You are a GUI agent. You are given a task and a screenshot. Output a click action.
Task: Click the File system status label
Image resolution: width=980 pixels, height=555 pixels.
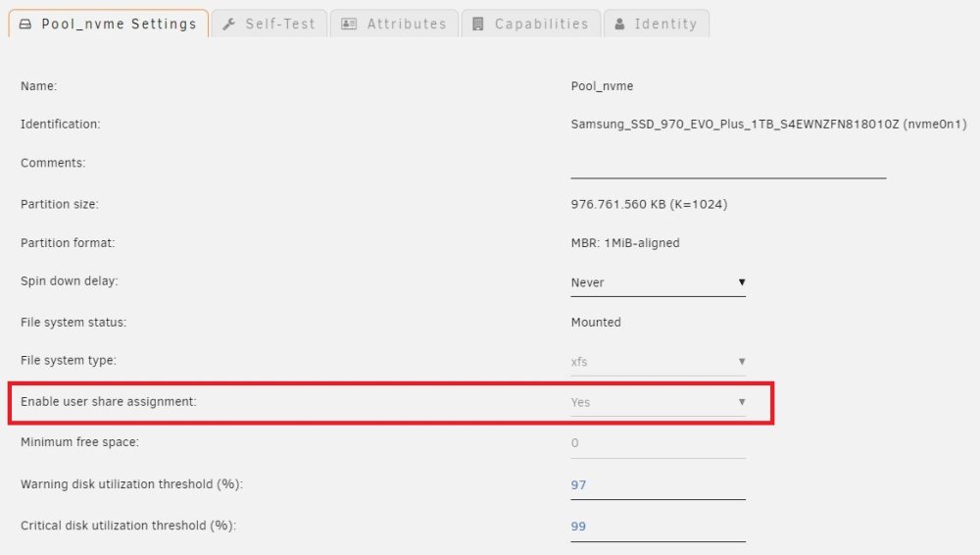pyautogui.click(x=73, y=323)
